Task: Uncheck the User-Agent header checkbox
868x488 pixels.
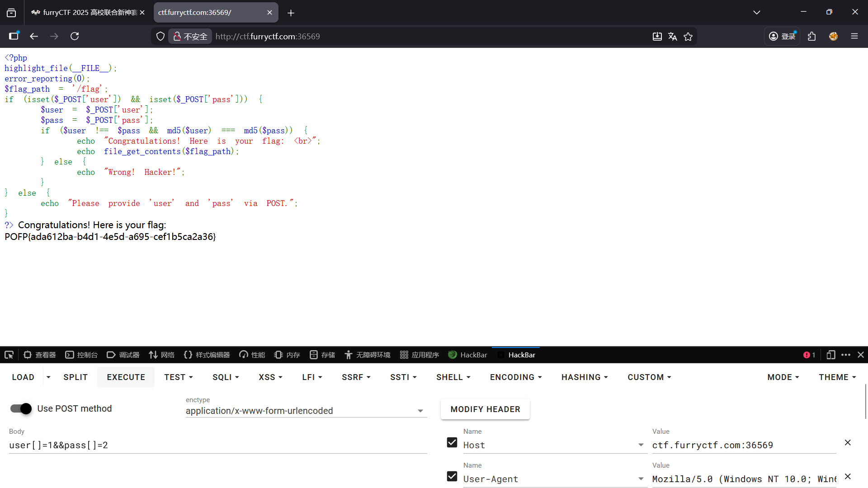Action: [452, 476]
